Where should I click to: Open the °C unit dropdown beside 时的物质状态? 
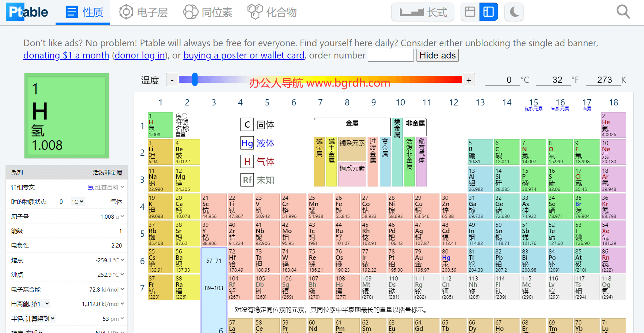pos(78,201)
